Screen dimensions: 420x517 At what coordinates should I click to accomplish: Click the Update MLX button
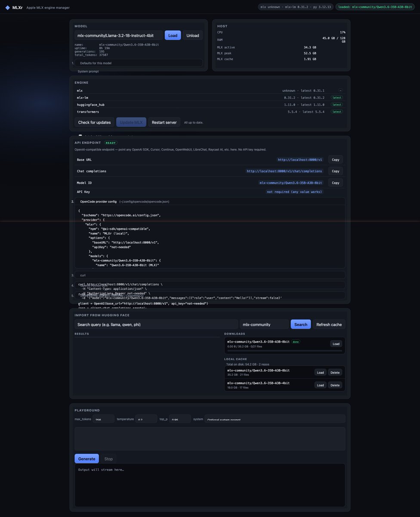pyautogui.click(x=131, y=122)
